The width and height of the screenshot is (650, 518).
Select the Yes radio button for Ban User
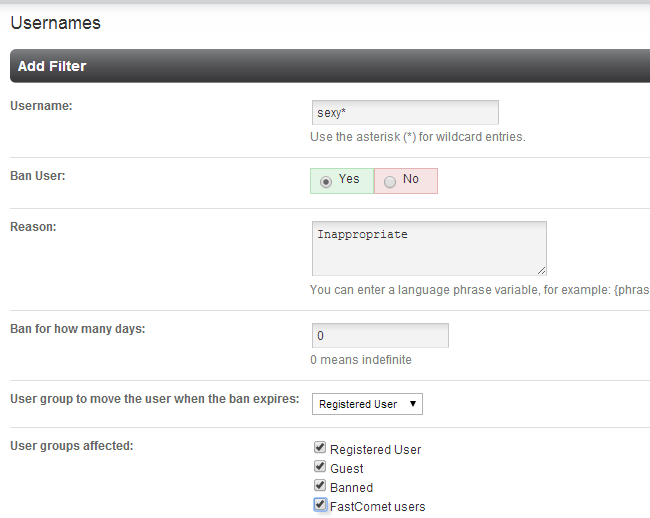click(x=326, y=182)
